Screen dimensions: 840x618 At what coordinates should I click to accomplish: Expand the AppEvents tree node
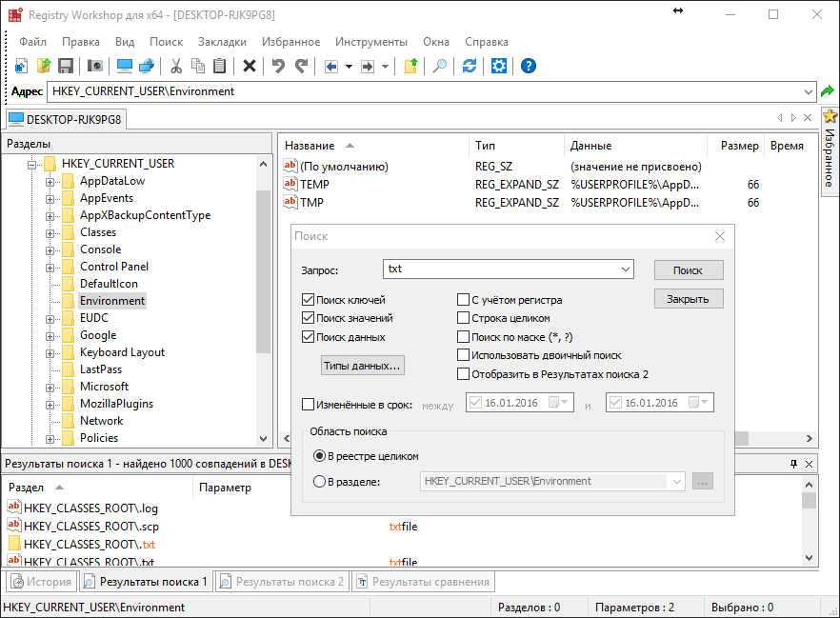[x=50, y=199]
